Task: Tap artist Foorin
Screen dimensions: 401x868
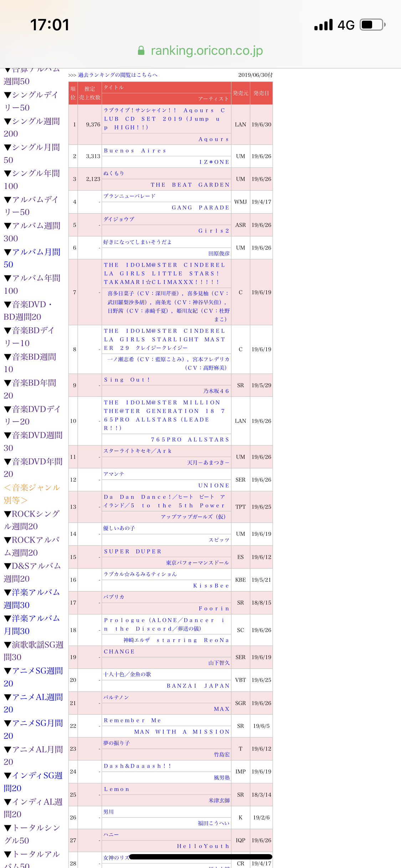Action: click(214, 609)
